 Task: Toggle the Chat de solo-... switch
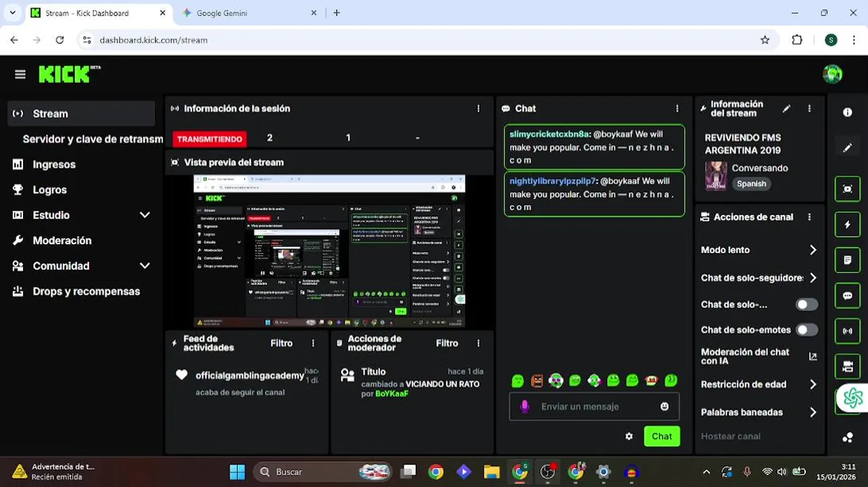pos(806,304)
